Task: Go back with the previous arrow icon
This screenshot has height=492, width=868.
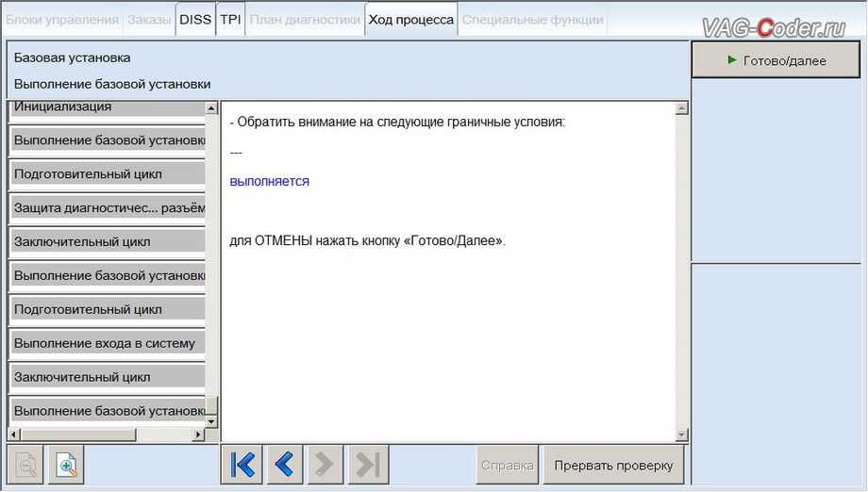Action: click(x=283, y=465)
